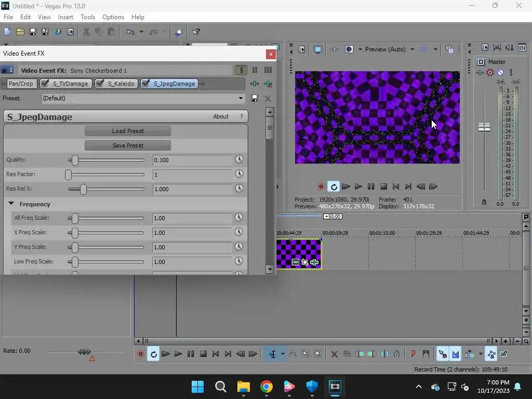
Task: Click Event FX icon on checkerboard clip
Action: (x=314, y=262)
